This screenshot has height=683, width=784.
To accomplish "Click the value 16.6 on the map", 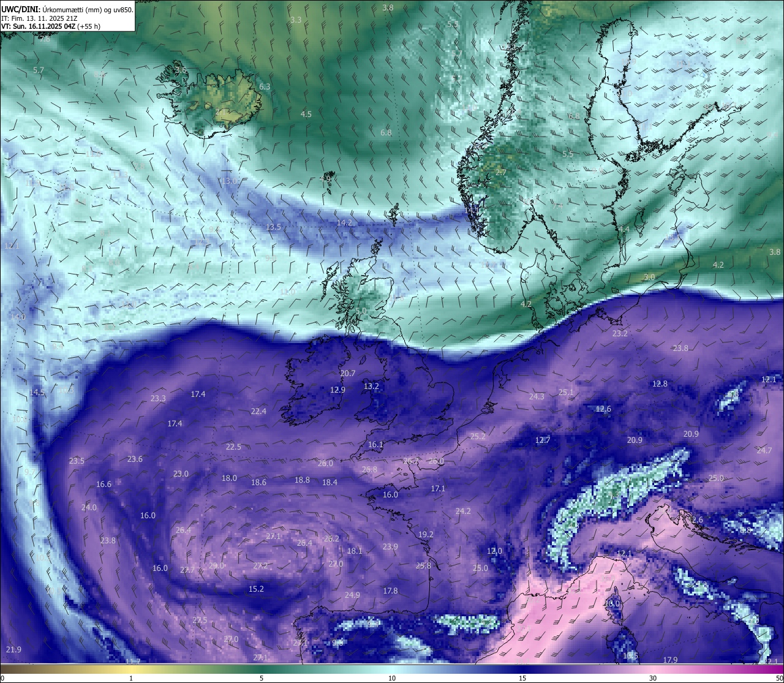I will pos(104,484).
